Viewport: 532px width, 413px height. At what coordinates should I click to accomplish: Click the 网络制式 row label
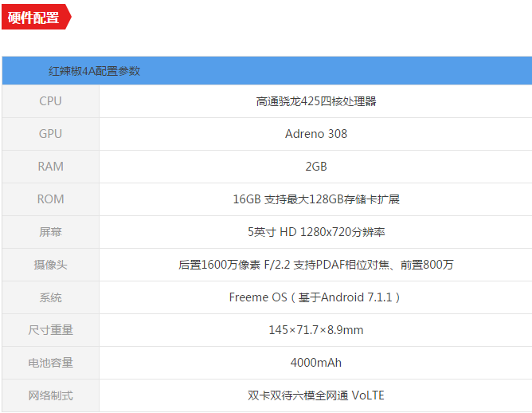pyautogui.click(x=50, y=395)
